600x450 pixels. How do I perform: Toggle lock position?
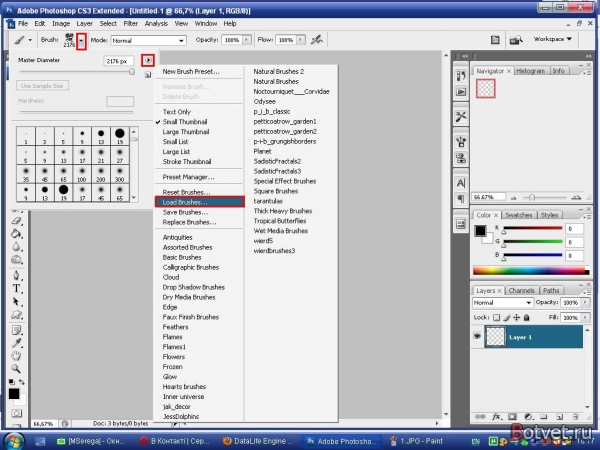coord(517,317)
